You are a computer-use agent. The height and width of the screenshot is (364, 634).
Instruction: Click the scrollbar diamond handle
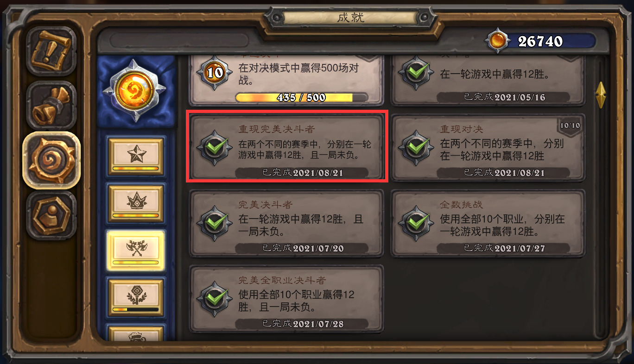point(601,94)
